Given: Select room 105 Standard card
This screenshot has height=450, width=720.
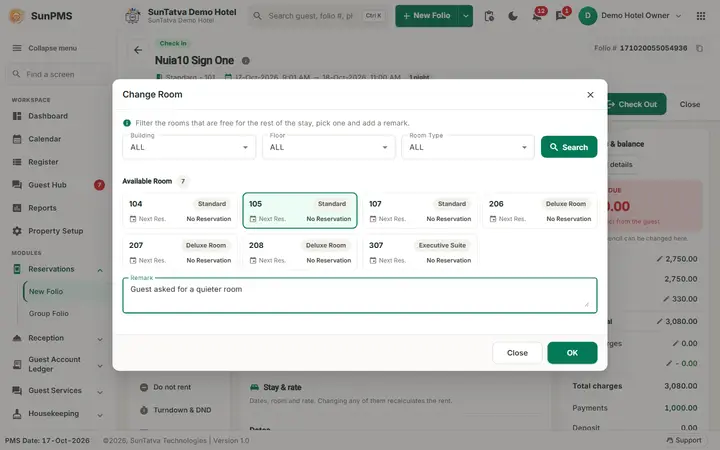Looking at the screenshot, I should (300, 211).
